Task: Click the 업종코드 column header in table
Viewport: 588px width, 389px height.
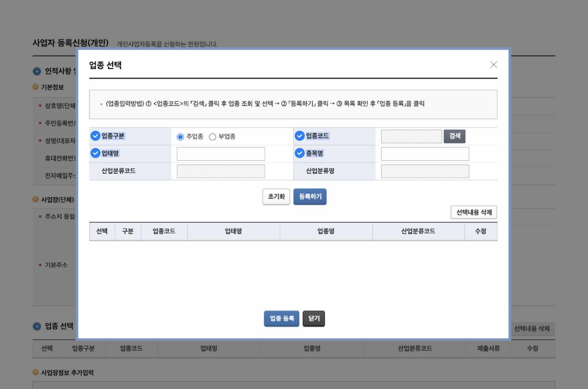Action: coord(164,231)
